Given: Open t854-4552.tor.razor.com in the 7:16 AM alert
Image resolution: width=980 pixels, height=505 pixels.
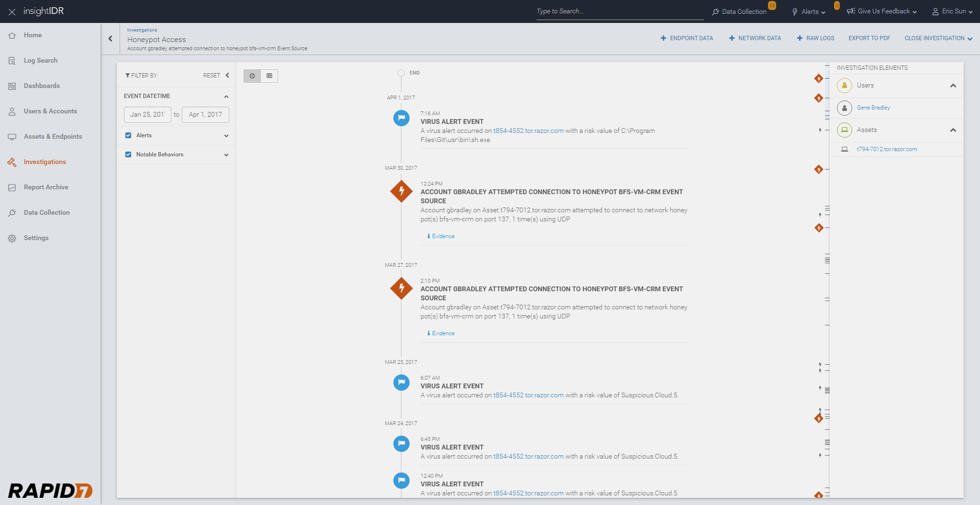Looking at the screenshot, I should 528,131.
